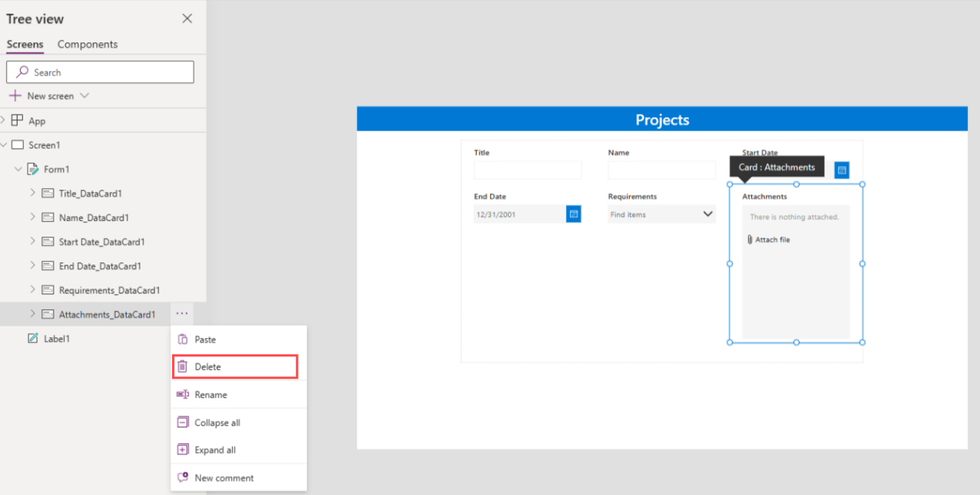Close the Tree view panel
The image size is (980, 495).
pos(187,18)
